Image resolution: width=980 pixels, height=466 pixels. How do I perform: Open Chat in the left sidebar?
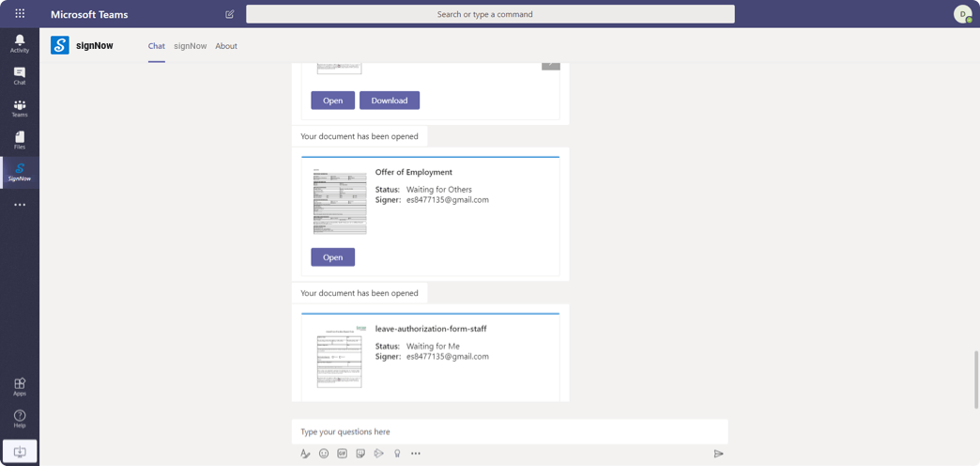(20, 76)
